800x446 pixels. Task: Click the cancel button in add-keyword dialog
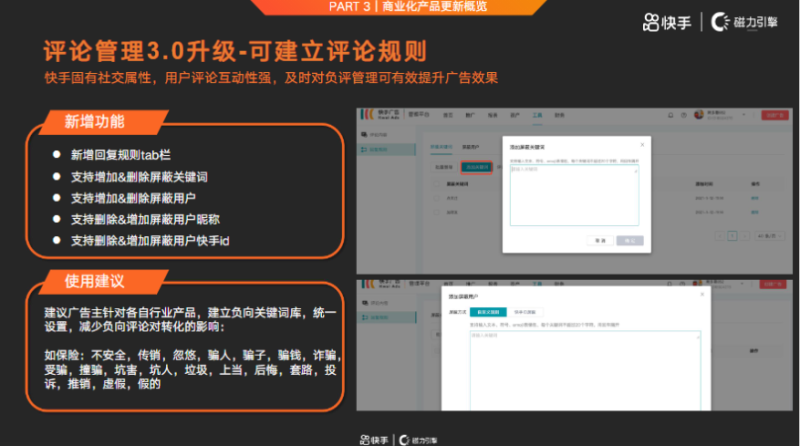pos(600,240)
